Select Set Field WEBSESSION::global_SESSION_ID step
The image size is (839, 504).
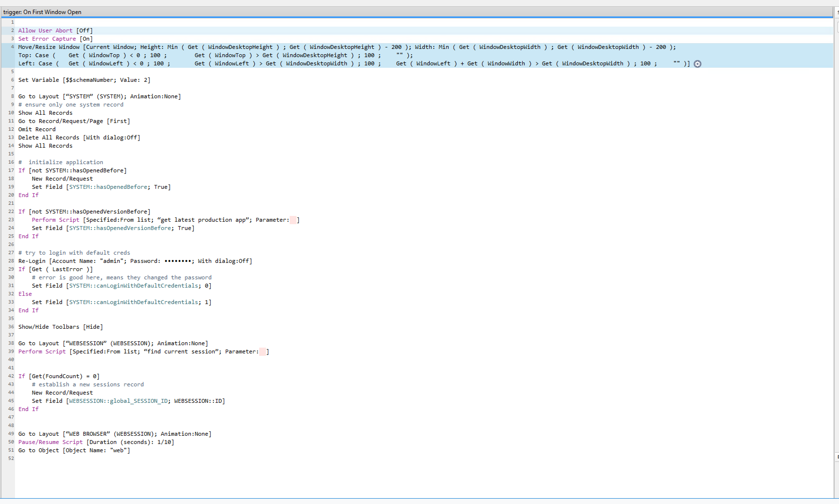click(128, 401)
